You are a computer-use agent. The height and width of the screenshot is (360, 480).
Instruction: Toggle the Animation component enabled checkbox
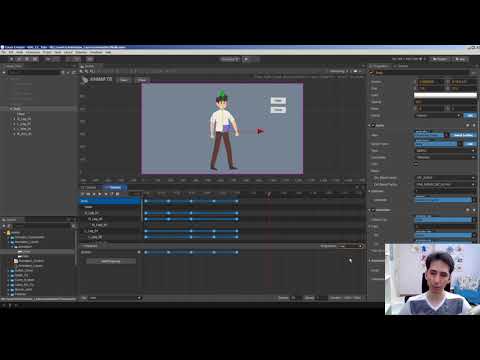[x=374, y=210]
